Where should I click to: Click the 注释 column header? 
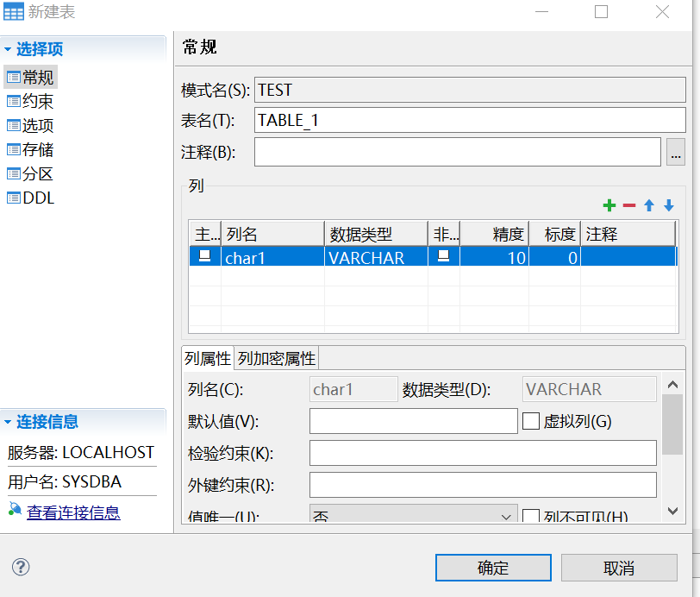click(628, 234)
